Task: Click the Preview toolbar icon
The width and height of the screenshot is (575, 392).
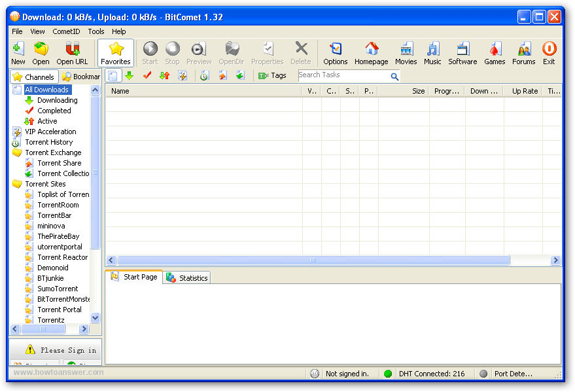Action: click(x=199, y=53)
